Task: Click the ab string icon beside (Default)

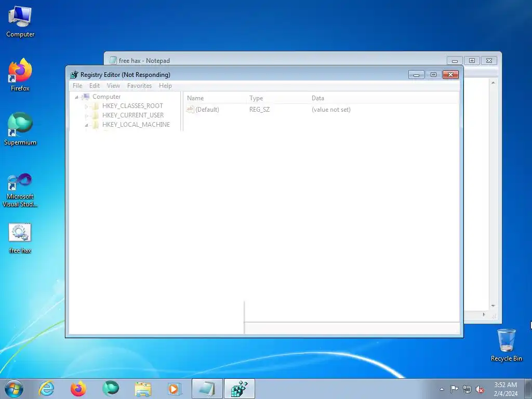Action: [190, 109]
